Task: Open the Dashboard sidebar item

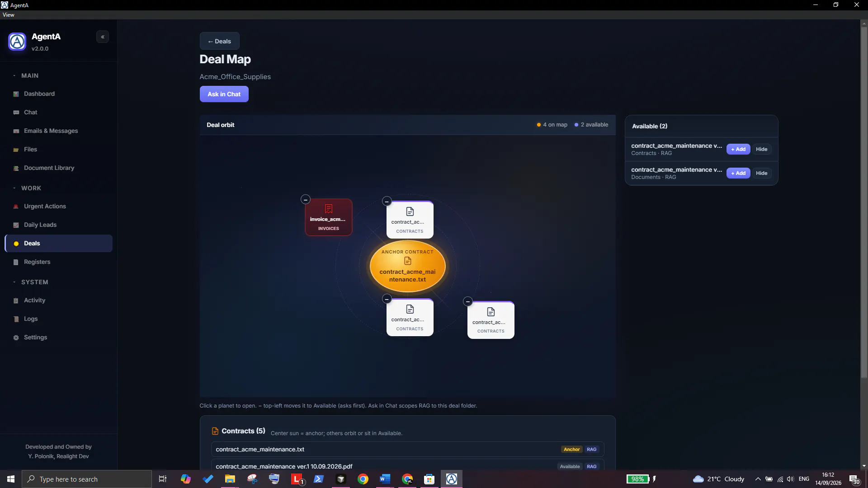Action: (58, 94)
